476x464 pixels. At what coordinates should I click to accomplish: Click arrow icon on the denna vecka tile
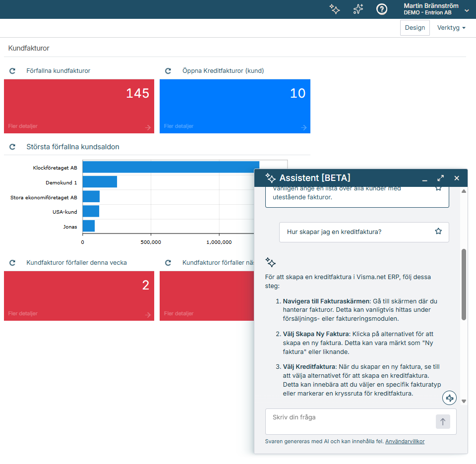tap(148, 315)
